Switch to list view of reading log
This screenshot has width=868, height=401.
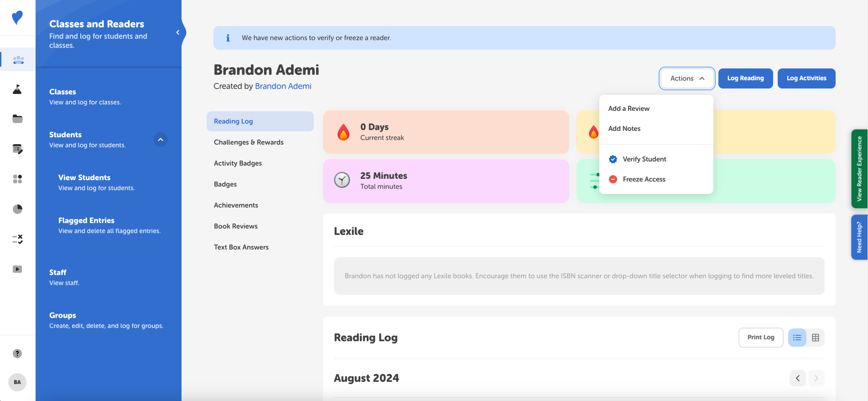coord(797,338)
